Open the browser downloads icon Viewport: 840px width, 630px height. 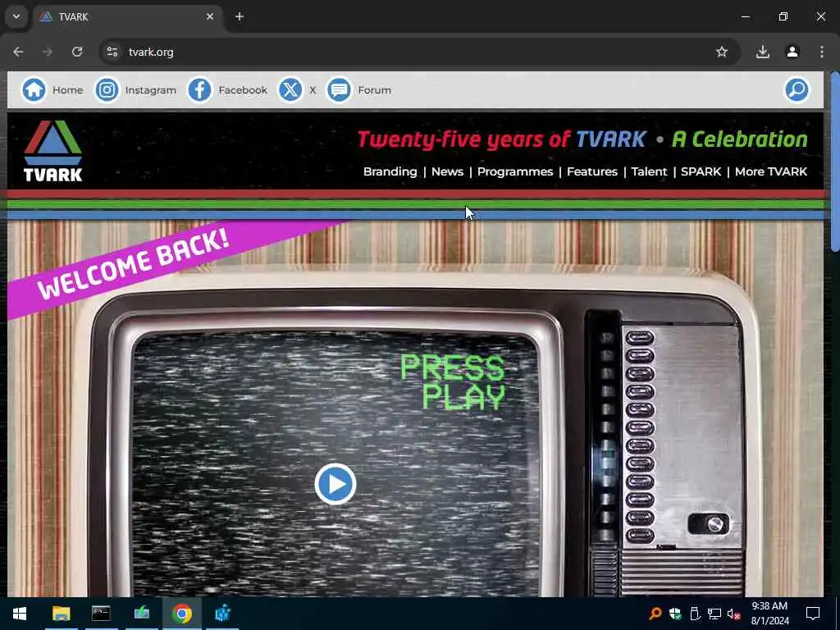(x=762, y=52)
